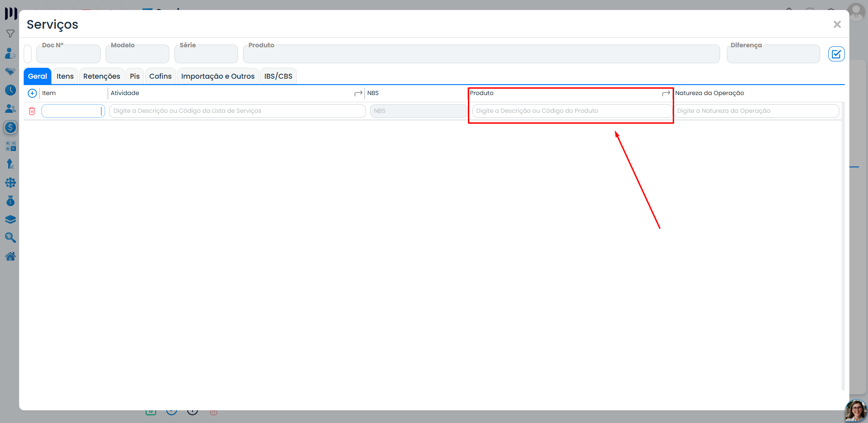Open the upward arrow percent sidebar icon
The height and width of the screenshot is (423, 868).
(10, 164)
